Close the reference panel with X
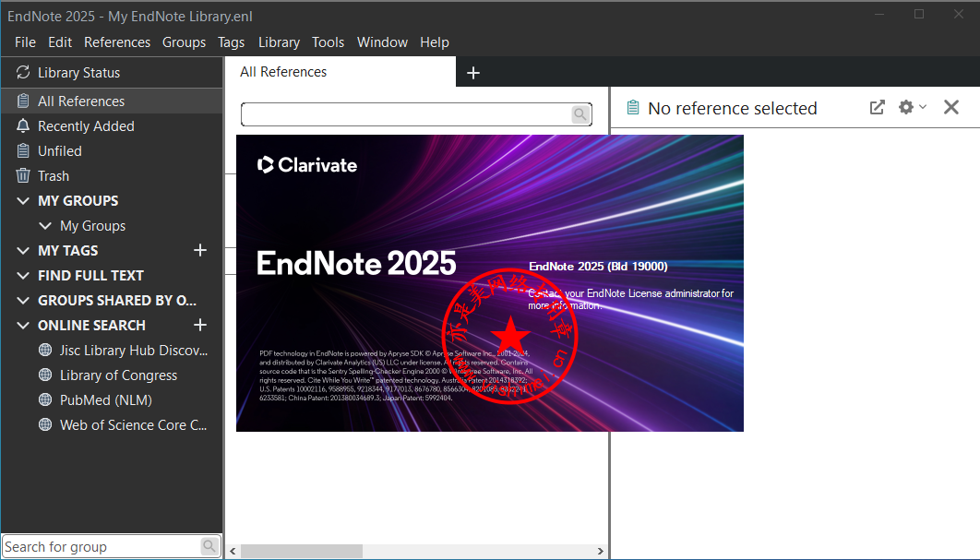Image resolution: width=980 pixels, height=560 pixels. coord(951,108)
